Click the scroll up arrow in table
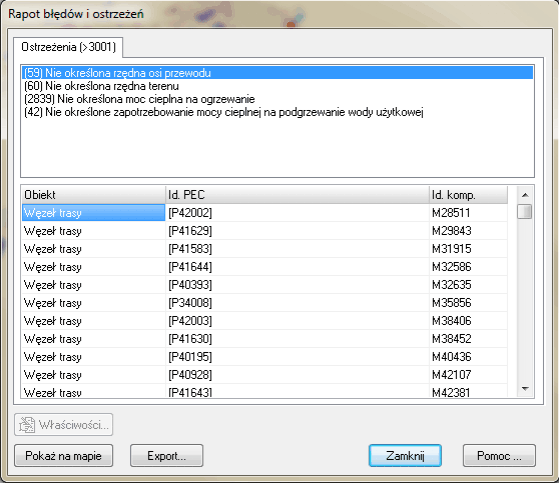The image size is (559, 483). [525, 195]
